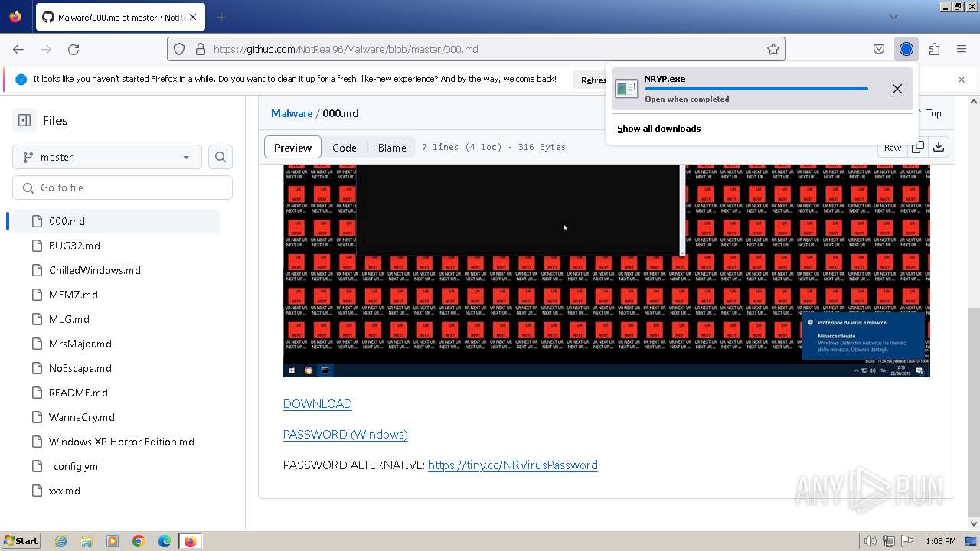Open new browser tab
980x551 pixels.
(x=221, y=17)
